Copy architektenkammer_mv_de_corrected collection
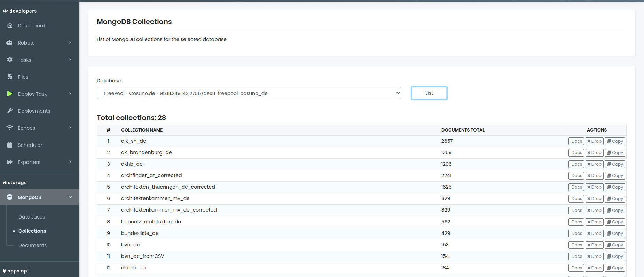Screen dimensions: 644x277 pyautogui.click(x=615, y=211)
